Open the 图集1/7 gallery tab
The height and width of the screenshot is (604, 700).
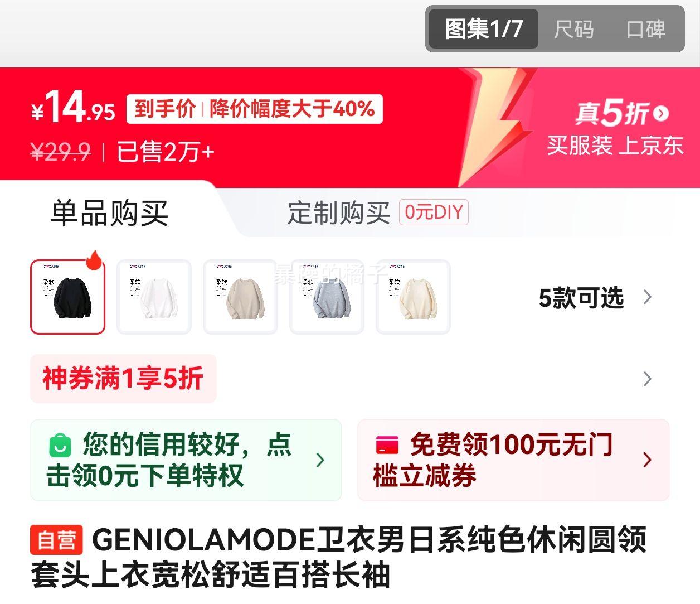pyautogui.click(x=483, y=29)
